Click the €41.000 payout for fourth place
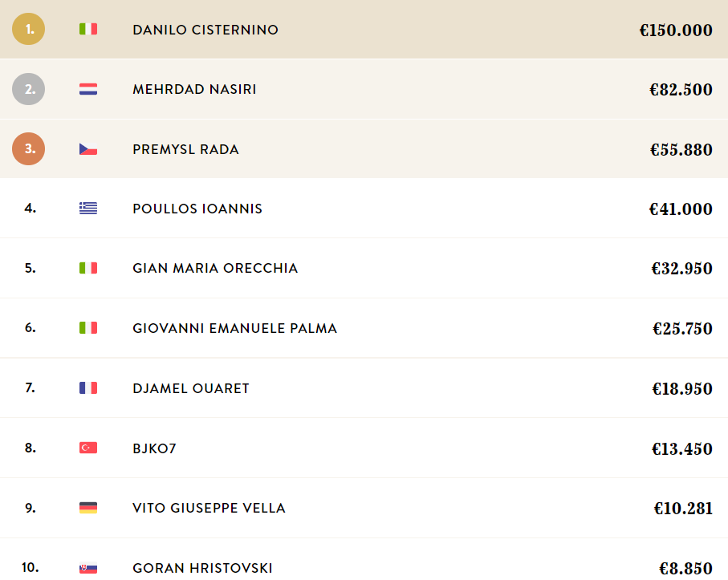This screenshot has height=580, width=728. point(681,209)
